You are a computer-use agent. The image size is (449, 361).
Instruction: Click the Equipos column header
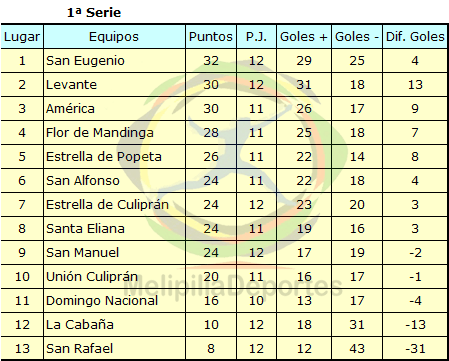point(114,37)
